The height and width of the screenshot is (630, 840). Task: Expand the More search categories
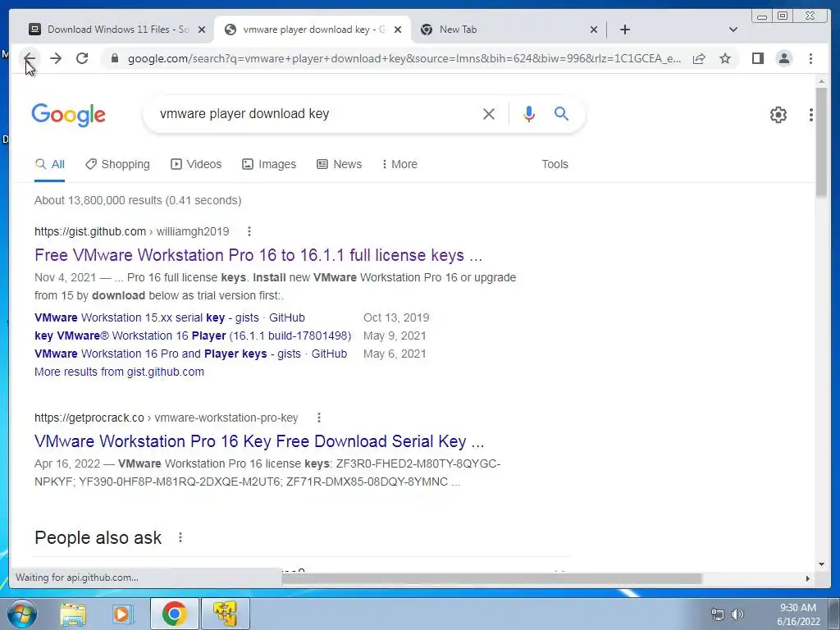(x=399, y=164)
